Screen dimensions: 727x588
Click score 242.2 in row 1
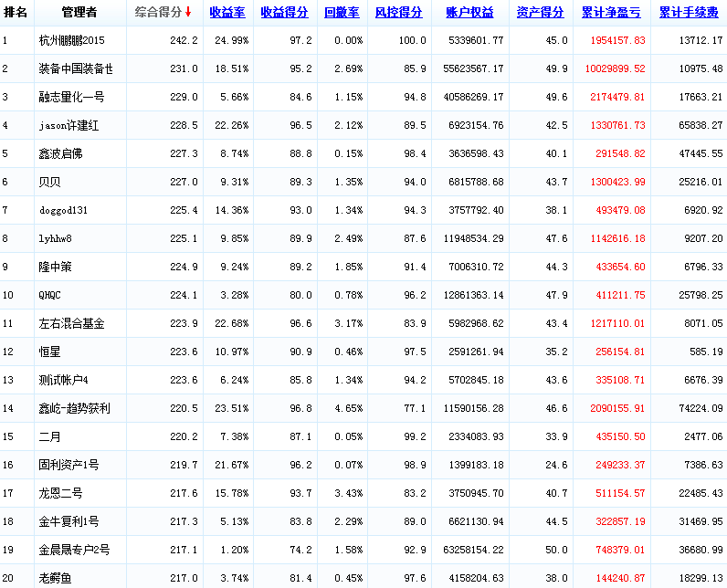[184, 40]
